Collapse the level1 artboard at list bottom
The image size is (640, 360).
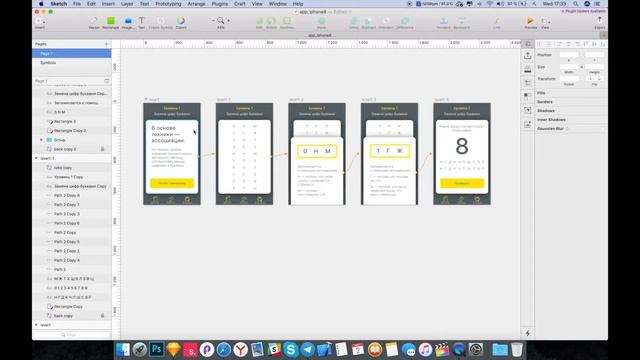pos(36,325)
